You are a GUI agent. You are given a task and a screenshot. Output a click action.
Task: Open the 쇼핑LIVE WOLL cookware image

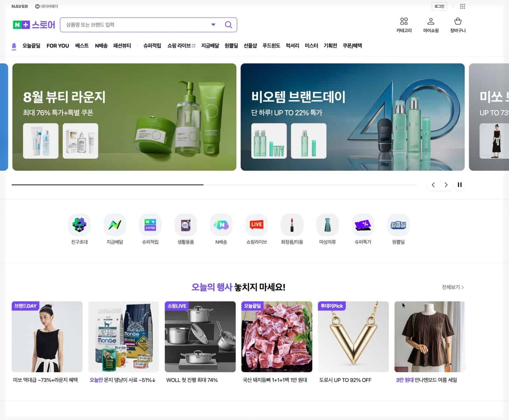(200, 337)
